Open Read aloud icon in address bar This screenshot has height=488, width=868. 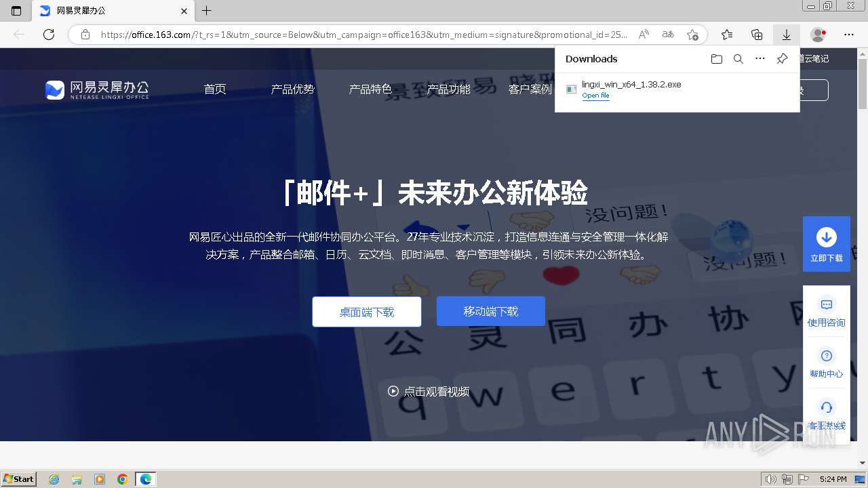click(644, 35)
